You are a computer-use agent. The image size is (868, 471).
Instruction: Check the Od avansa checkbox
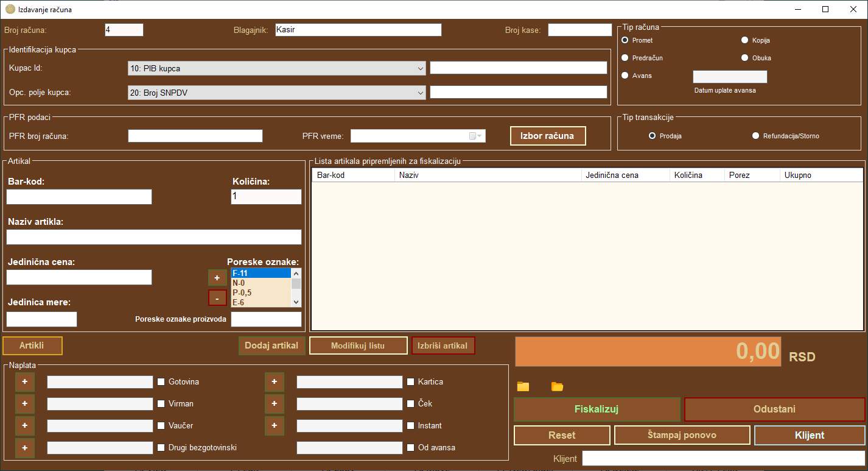411,448
